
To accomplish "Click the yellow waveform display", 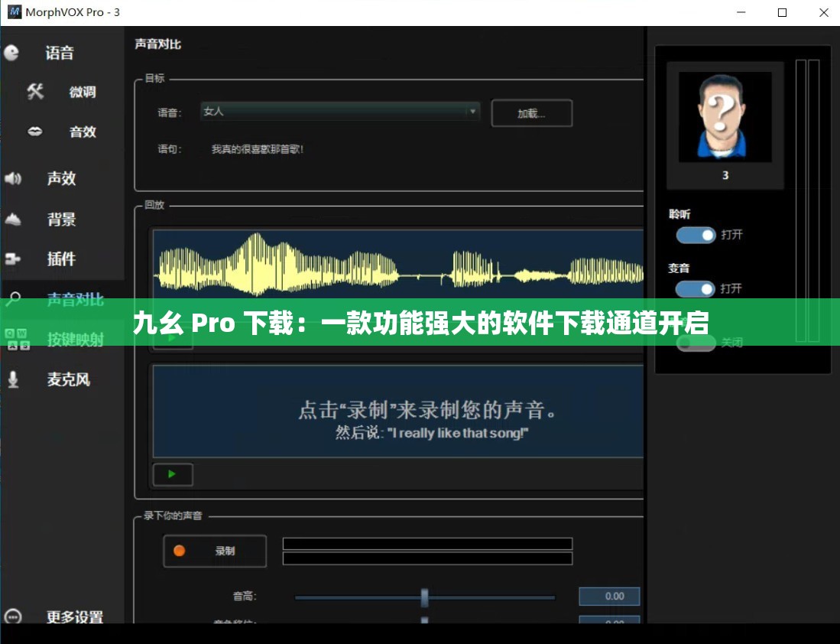I will [x=397, y=264].
